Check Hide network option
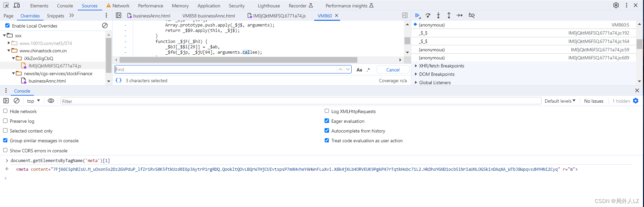644x207 pixels. 5,111
